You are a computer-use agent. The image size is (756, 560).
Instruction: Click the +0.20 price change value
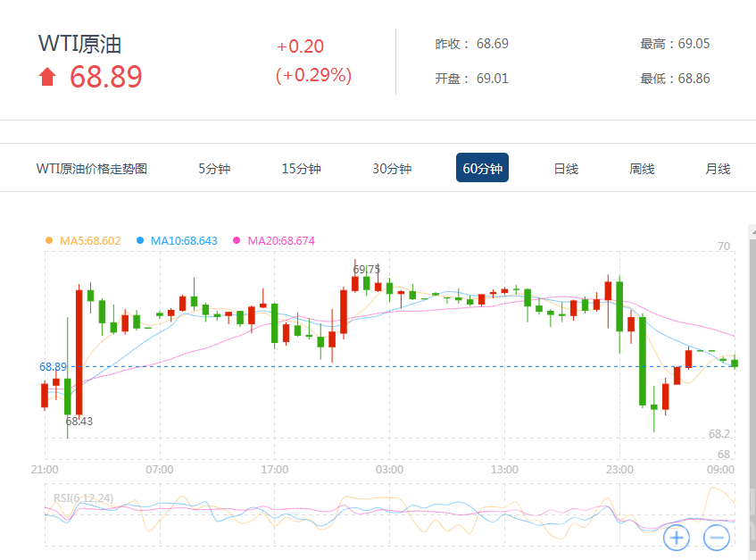(x=300, y=46)
